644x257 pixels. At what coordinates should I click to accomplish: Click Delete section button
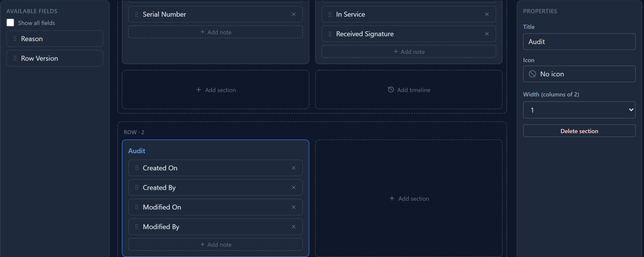coord(579,131)
